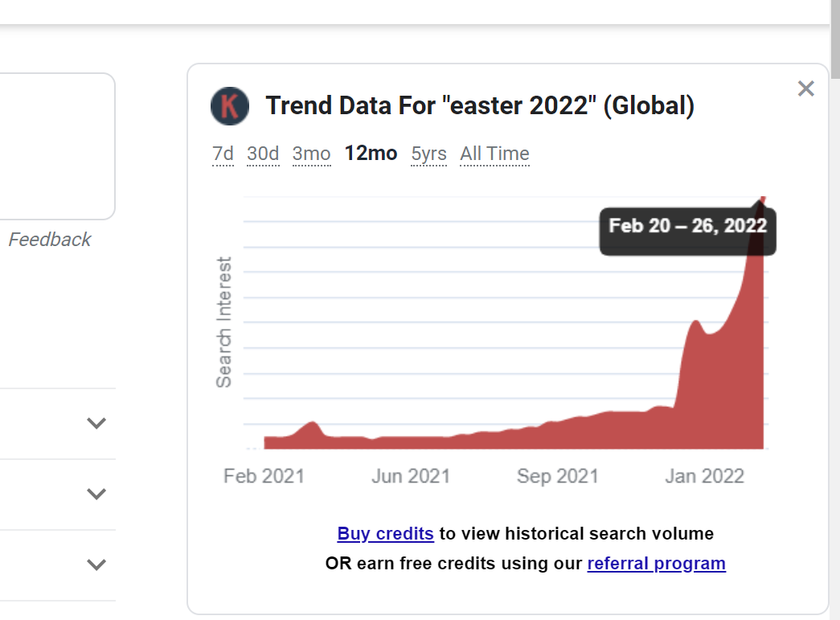Open the referral program link

pos(656,563)
